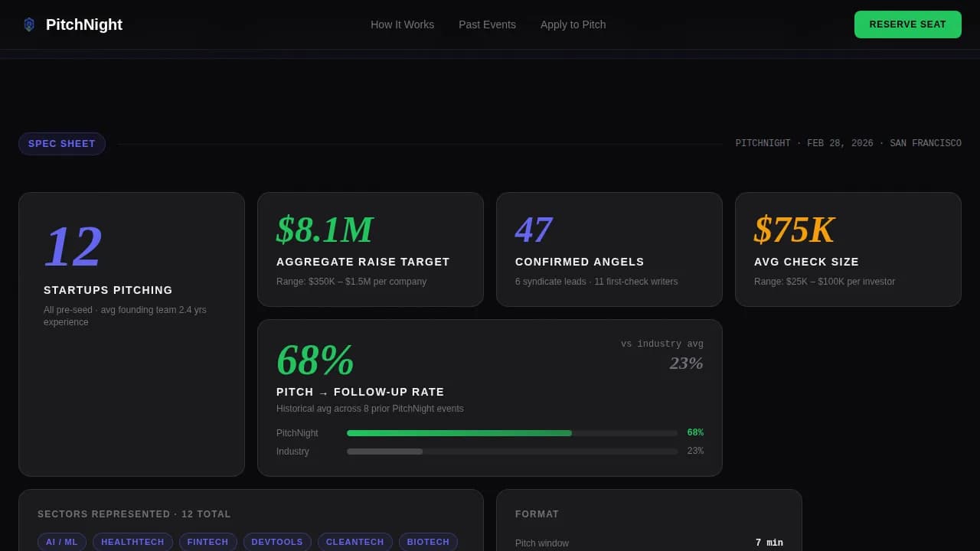This screenshot has height=551, width=980.
Task: Click the Spec Sheet badge
Action: point(62,144)
